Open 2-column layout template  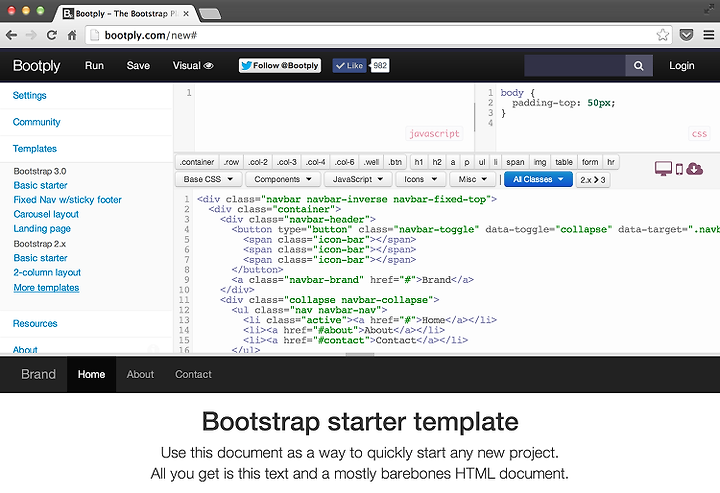point(47,273)
